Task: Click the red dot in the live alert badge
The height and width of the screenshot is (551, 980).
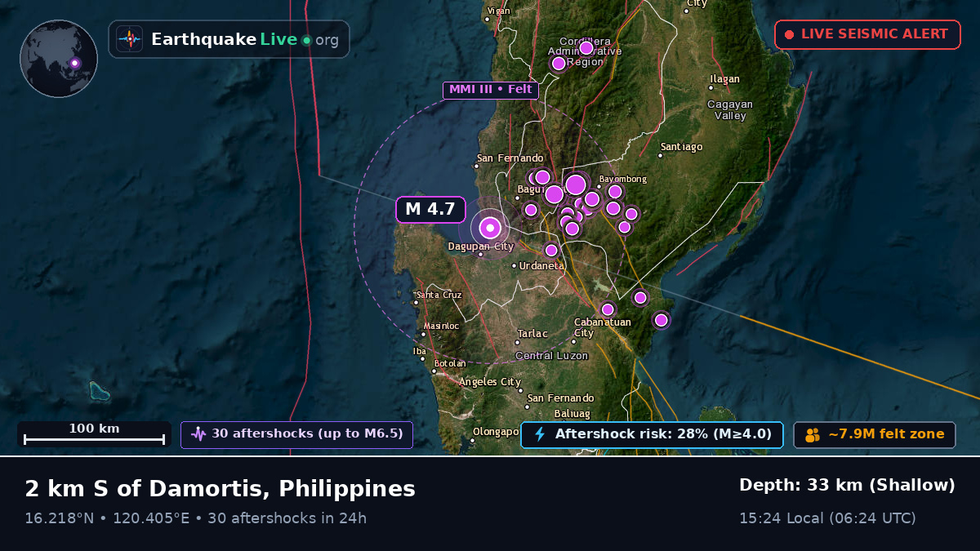Action: point(789,34)
